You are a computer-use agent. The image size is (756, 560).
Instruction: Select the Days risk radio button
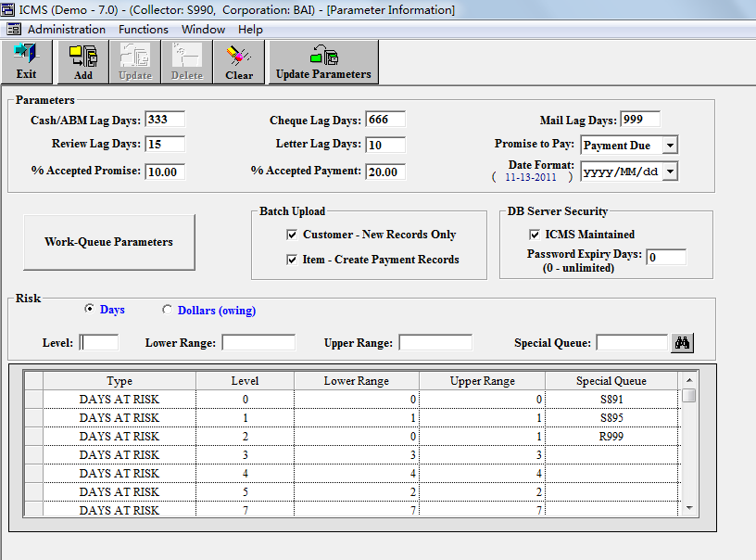pyautogui.click(x=89, y=309)
